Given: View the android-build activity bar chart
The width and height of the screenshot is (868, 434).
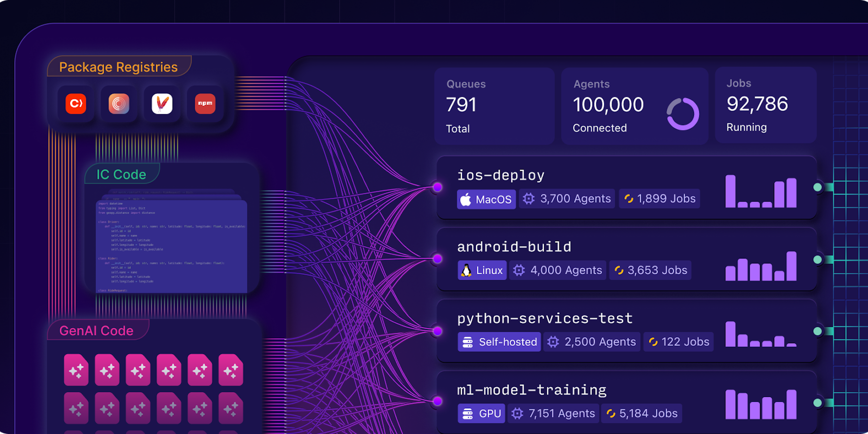Looking at the screenshot, I should pos(761,266).
